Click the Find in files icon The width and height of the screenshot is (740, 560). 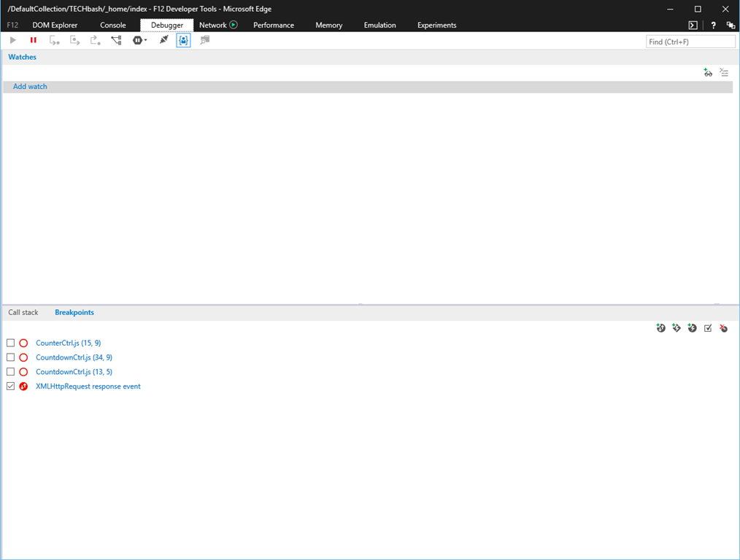(204, 41)
